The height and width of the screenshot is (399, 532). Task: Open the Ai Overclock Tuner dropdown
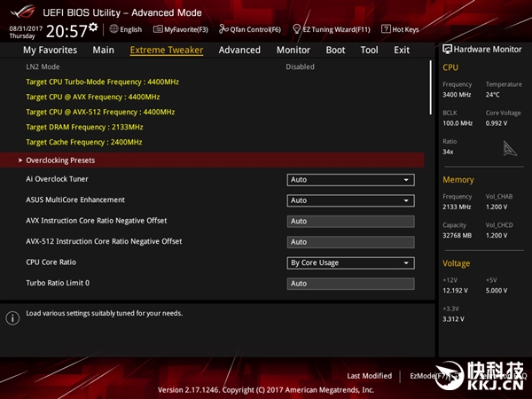pos(350,180)
